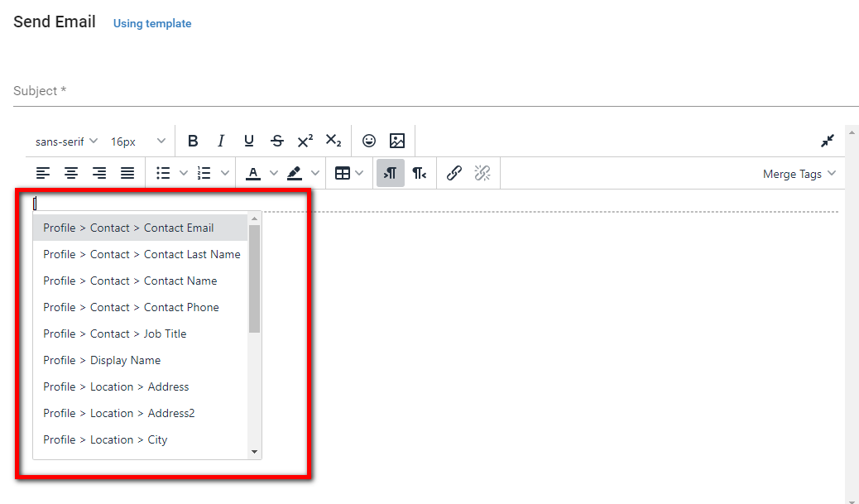Insert an image into email
This screenshot has height=504, width=859.
(397, 142)
